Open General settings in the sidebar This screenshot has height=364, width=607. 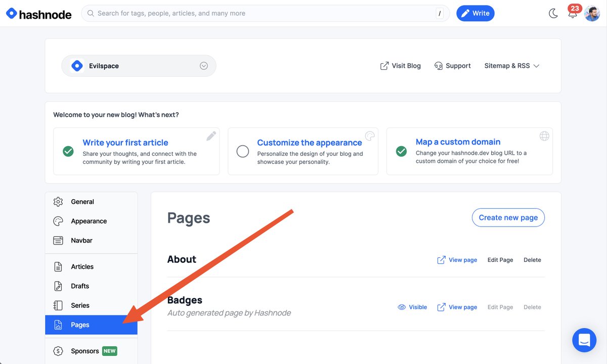(91, 202)
